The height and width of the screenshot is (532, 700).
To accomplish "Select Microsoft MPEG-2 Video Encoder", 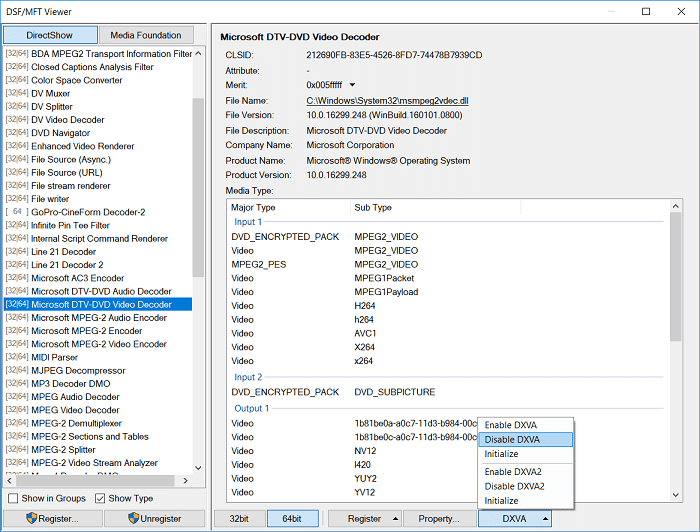I will tap(98, 344).
